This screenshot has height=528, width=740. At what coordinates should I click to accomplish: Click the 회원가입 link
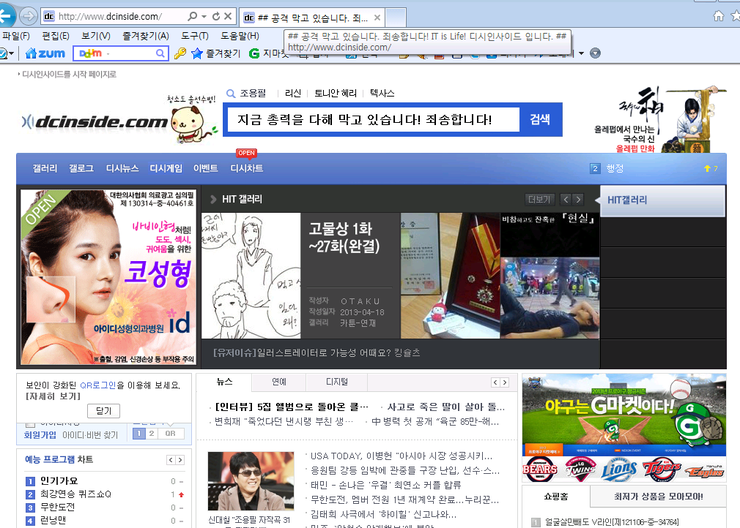(40, 435)
